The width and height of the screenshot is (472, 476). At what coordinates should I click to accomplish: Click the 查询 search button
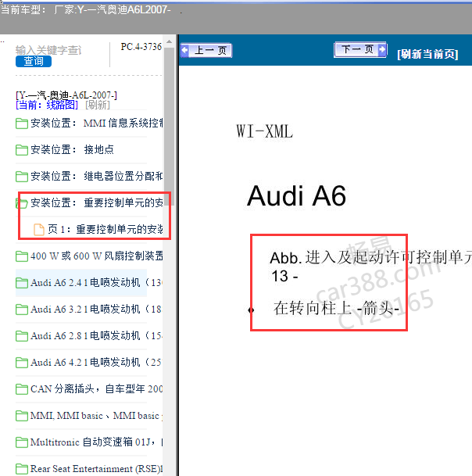click(x=34, y=61)
